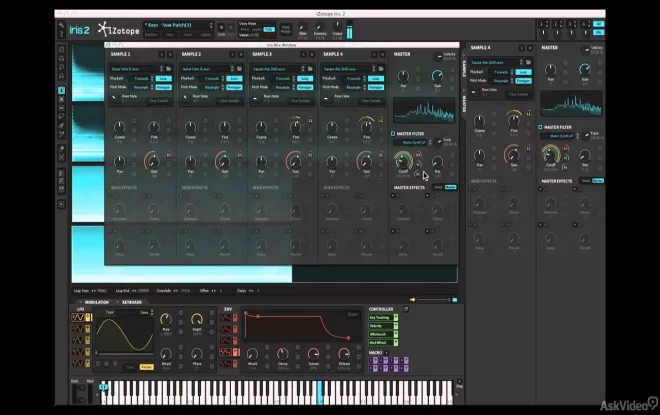This screenshot has width=660, height=415.
Task: Select sample slot 1 at top right
Action: coord(543,24)
